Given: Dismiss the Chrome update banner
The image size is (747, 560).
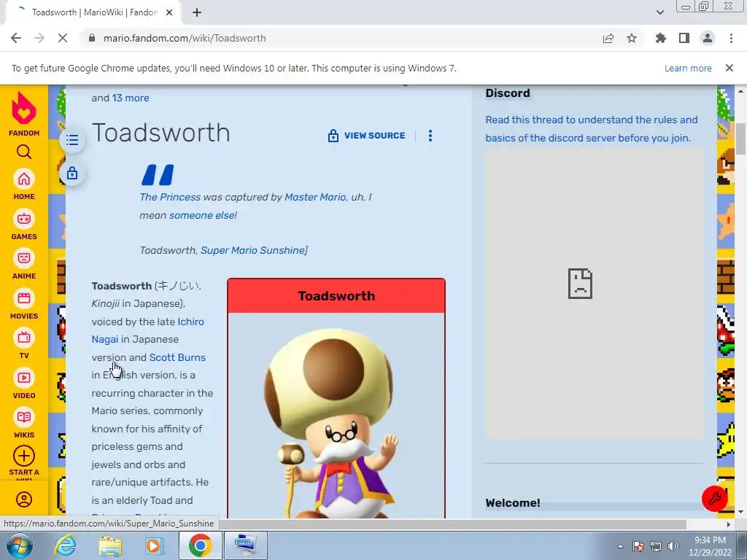Looking at the screenshot, I should click(x=729, y=68).
